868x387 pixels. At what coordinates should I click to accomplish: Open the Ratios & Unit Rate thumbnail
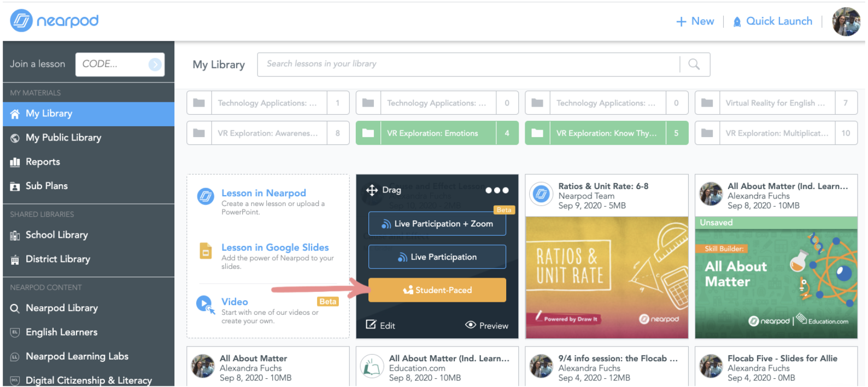pos(606,277)
